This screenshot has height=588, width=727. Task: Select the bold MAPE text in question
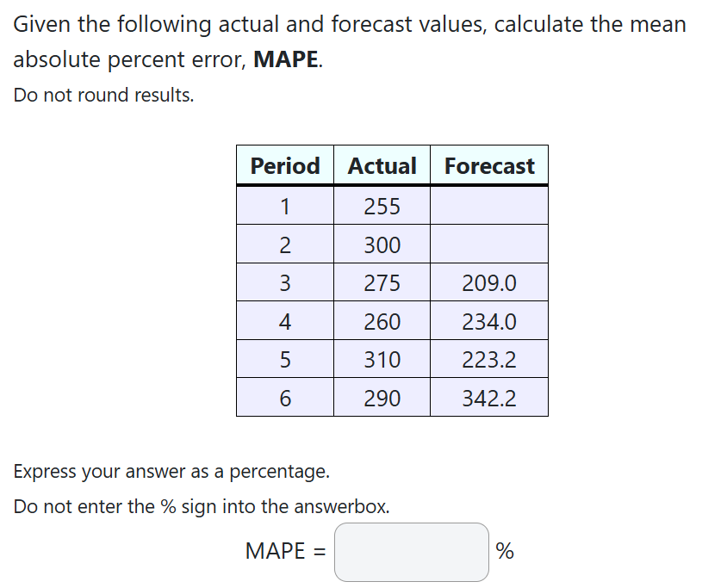click(285, 59)
